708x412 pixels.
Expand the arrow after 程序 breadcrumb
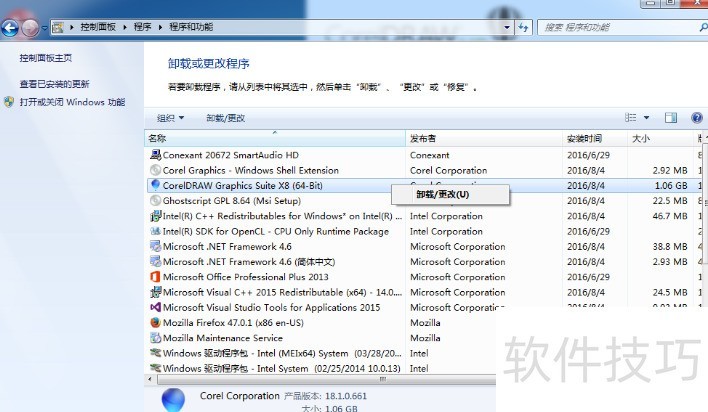click(x=160, y=28)
